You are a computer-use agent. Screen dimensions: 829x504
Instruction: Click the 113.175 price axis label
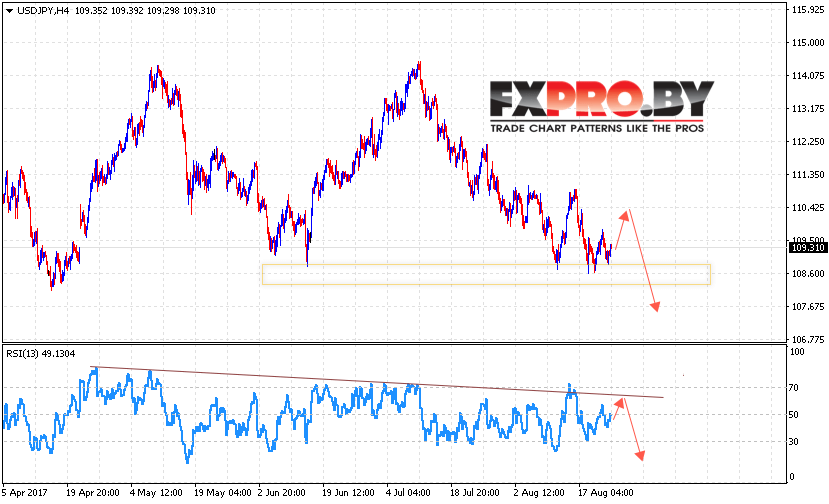808,109
